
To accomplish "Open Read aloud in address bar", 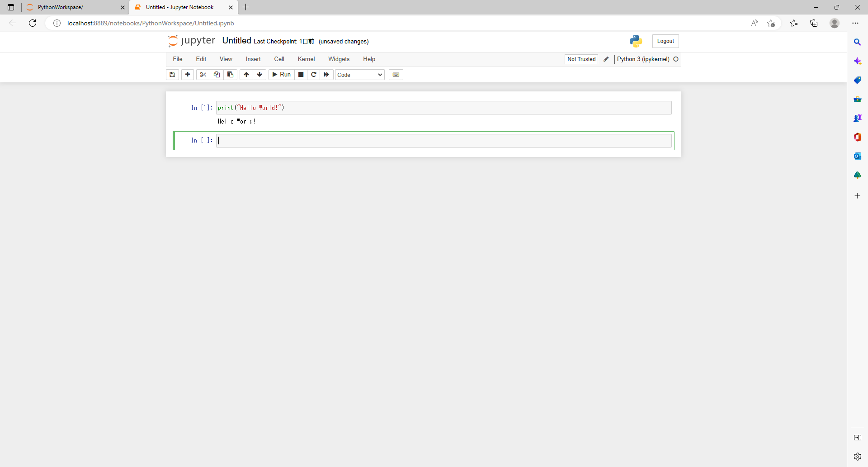I will (x=755, y=23).
